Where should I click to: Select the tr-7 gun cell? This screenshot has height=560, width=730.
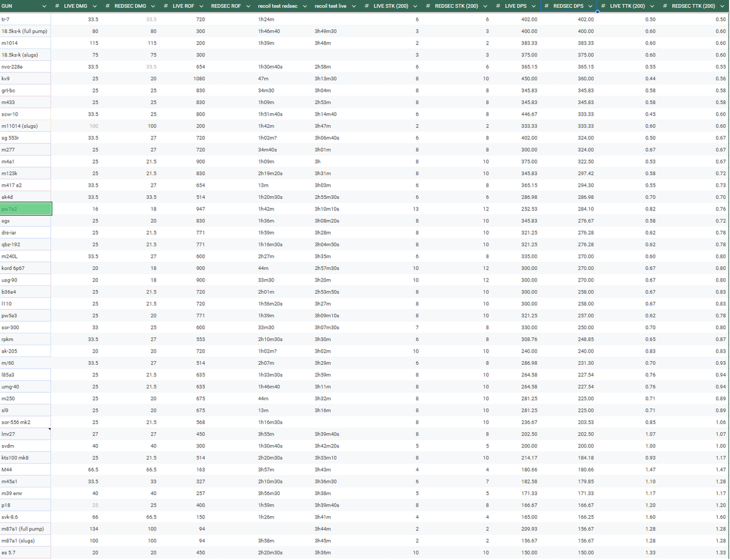[x=26, y=19]
